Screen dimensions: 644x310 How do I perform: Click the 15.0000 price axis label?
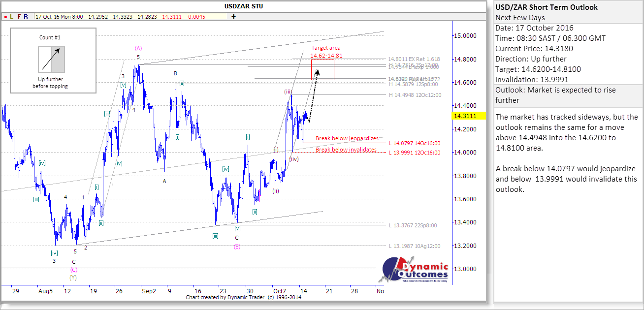coord(465,36)
